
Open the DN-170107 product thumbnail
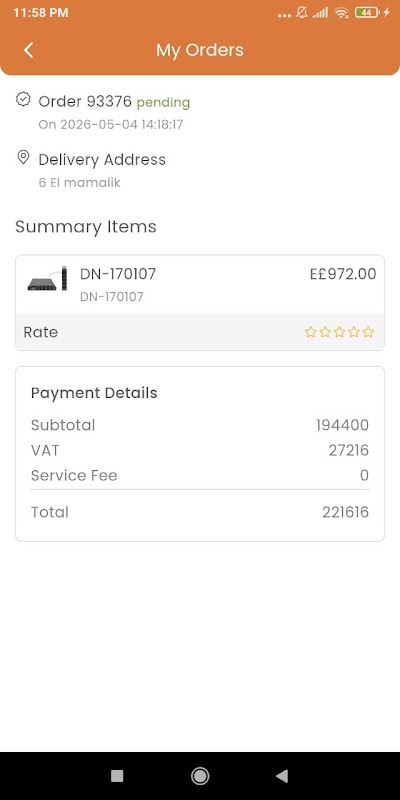(x=47, y=279)
